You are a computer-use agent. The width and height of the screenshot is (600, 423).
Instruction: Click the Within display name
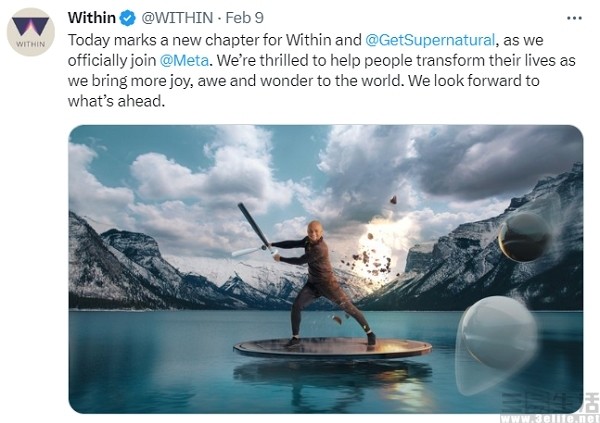click(x=92, y=18)
